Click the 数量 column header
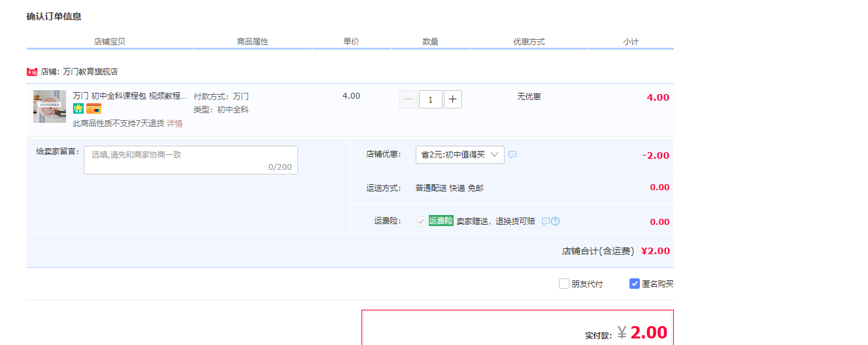The width and height of the screenshot is (868, 345). coord(431,42)
